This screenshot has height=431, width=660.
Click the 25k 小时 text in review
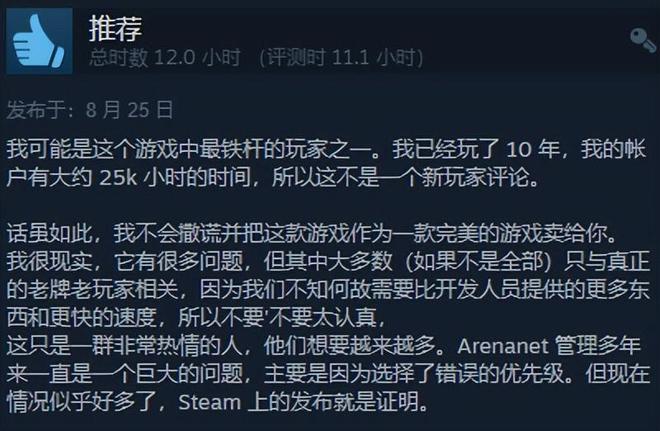coord(139,178)
